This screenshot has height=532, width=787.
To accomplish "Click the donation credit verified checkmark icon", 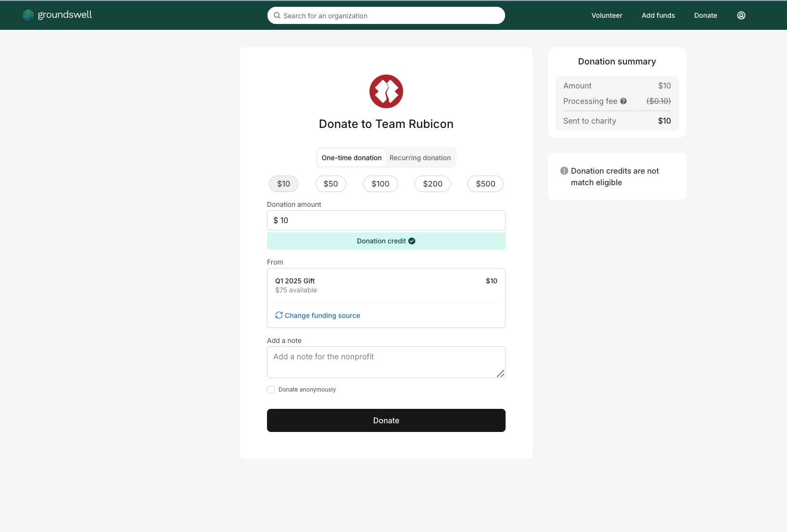I will click(412, 241).
